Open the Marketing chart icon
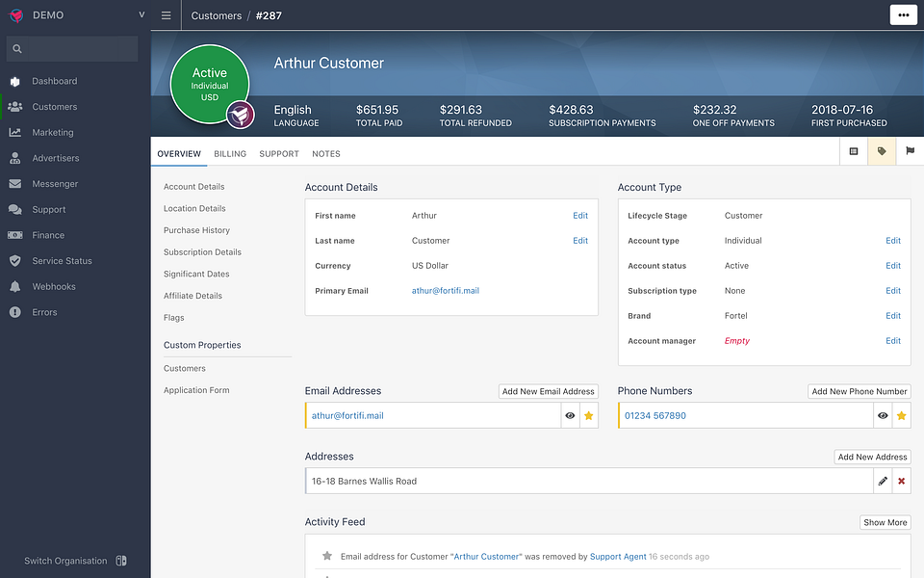 15,133
